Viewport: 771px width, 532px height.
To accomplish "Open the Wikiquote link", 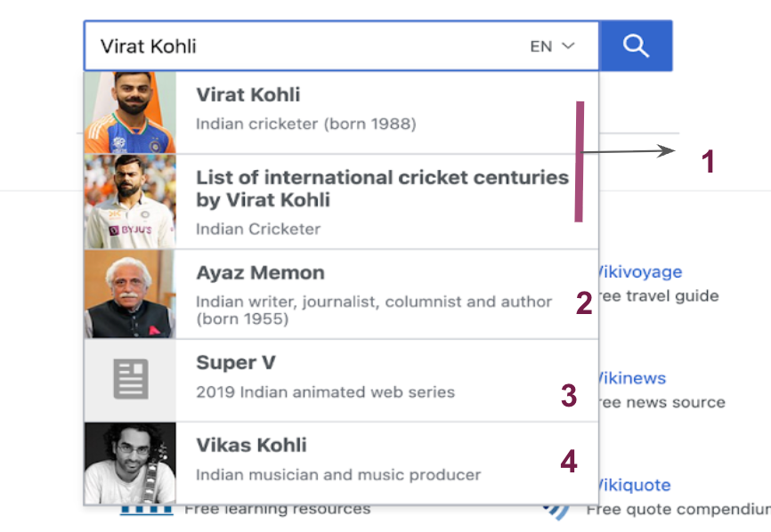I will point(634,485).
